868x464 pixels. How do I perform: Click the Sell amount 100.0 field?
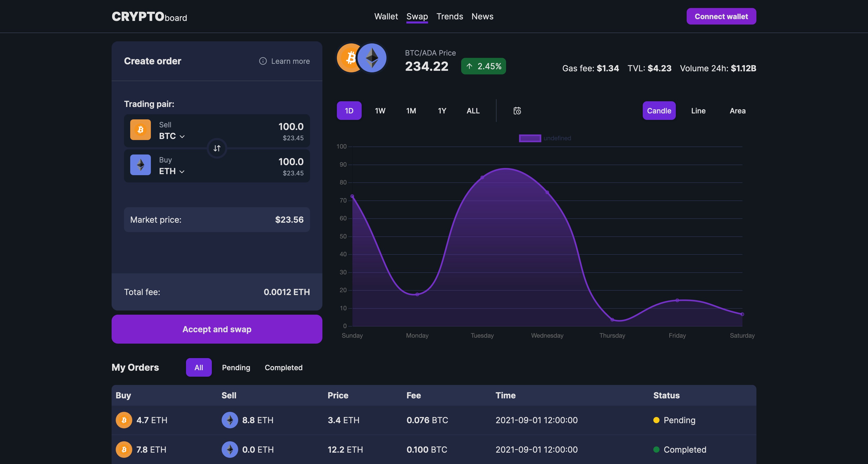coord(291,127)
